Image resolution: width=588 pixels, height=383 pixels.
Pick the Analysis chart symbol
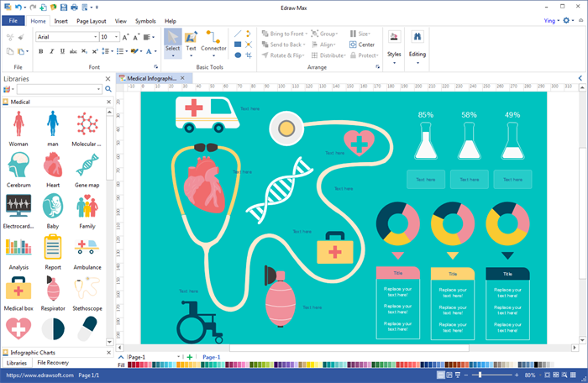18,247
